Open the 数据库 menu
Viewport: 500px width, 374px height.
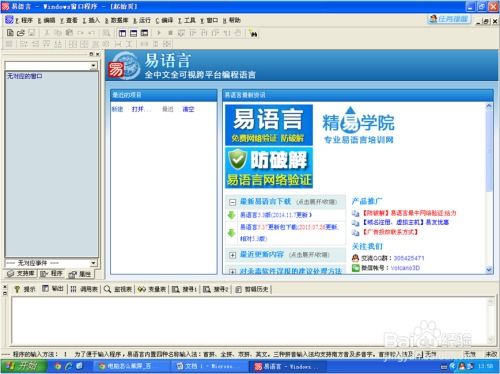point(116,20)
